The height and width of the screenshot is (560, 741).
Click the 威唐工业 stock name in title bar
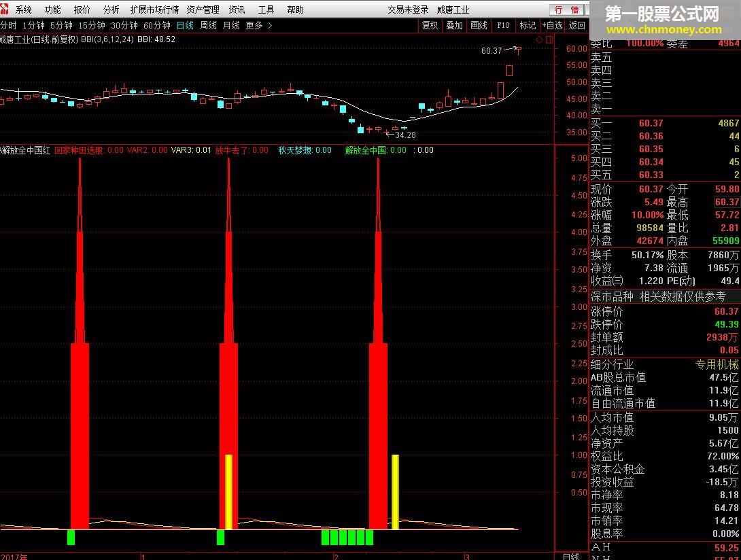[453, 10]
